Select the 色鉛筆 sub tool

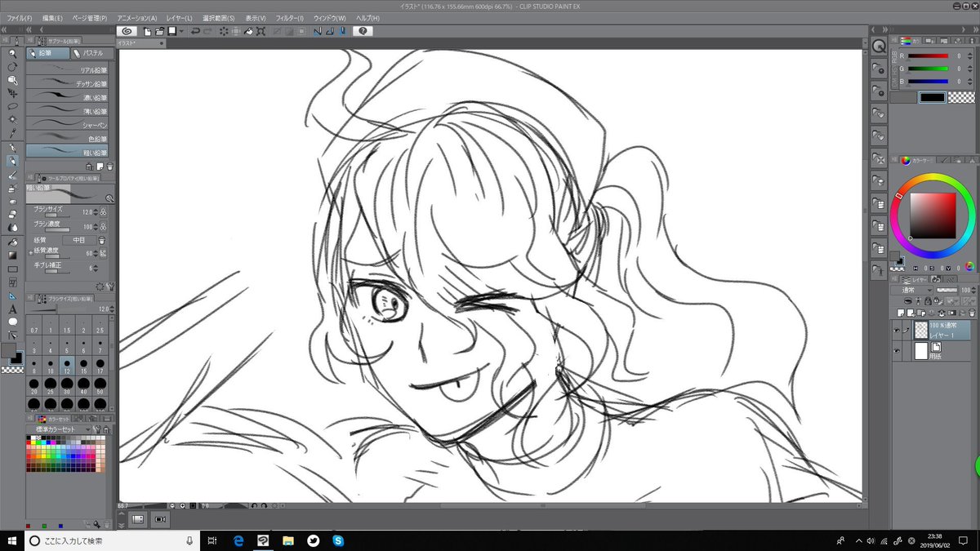[x=67, y=139]
